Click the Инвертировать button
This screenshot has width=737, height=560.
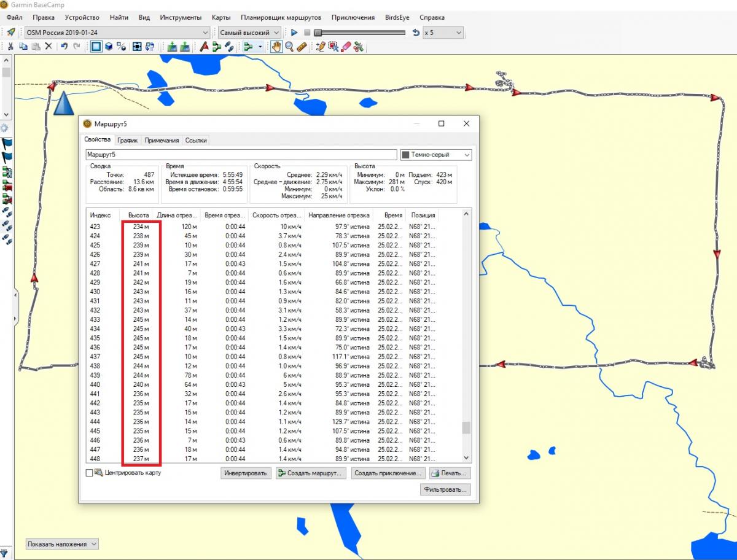point(246,473)
